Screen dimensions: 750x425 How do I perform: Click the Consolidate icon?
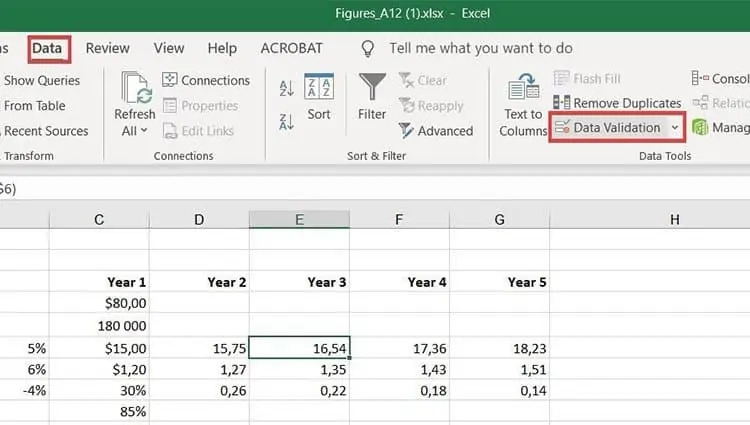[x=700, y=78]
